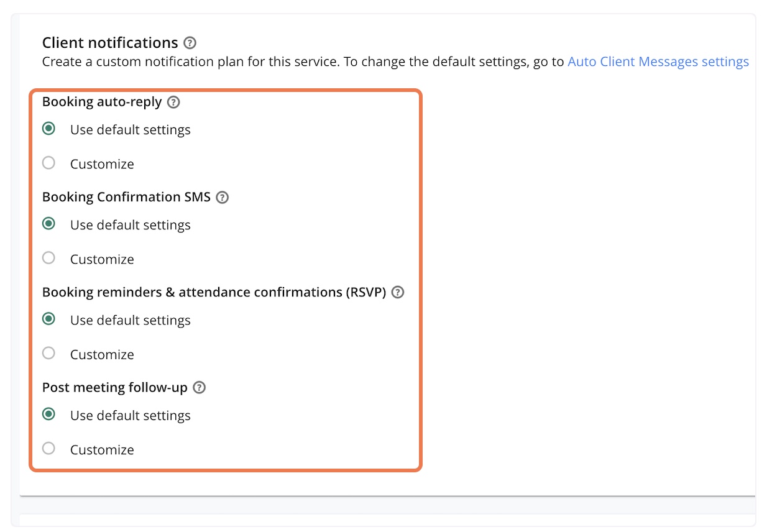Show help for Booking reminders & RSVP
The width and height of the screenshot is (767, 532).
coord(398,292)
